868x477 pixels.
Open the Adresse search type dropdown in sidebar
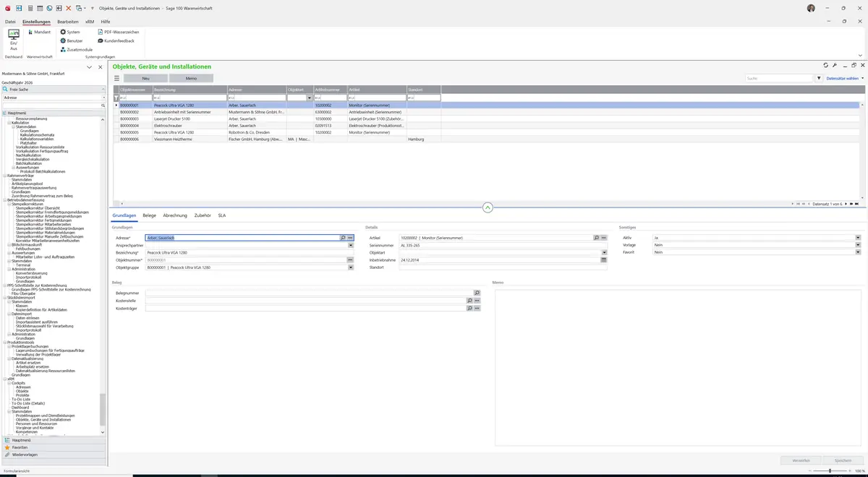click(103, 98)
